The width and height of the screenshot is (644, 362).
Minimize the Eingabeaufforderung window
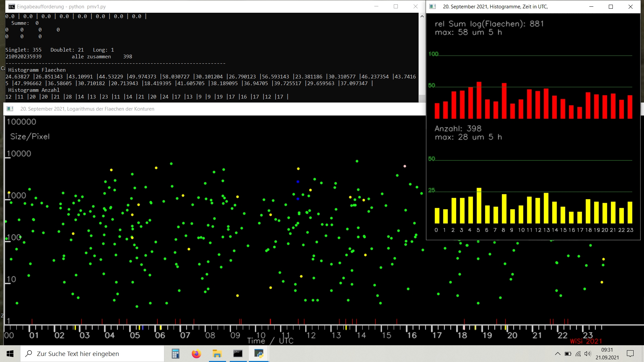point(376,6)
